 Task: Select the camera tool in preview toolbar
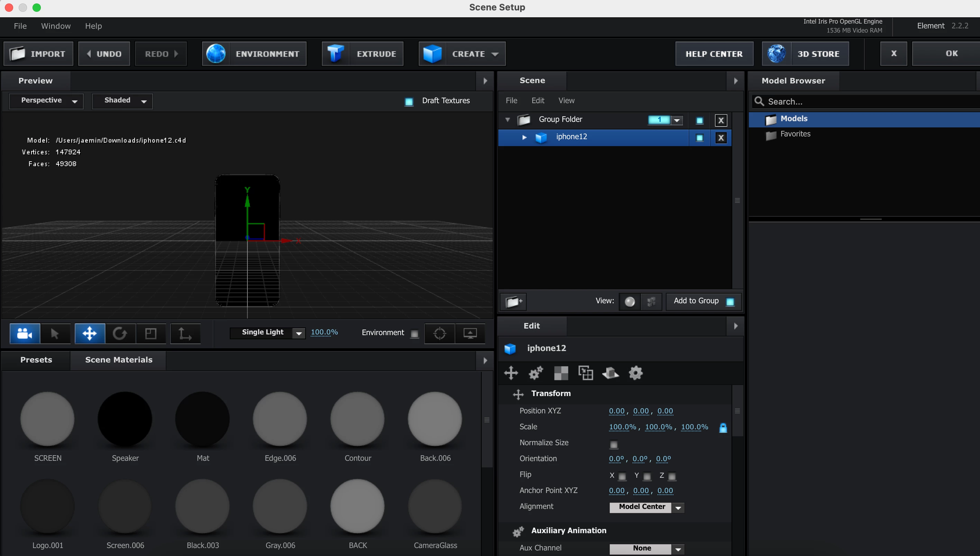[x=25, y=333]
